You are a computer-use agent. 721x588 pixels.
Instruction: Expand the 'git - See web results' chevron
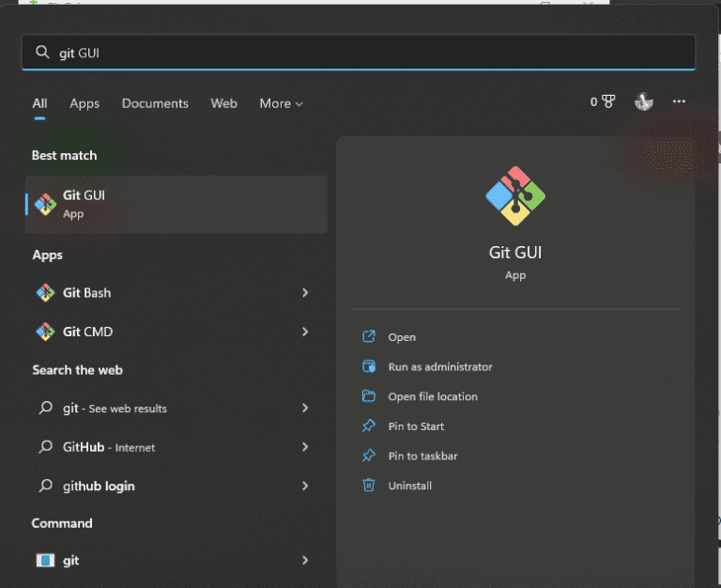click(x=305, y=408)
